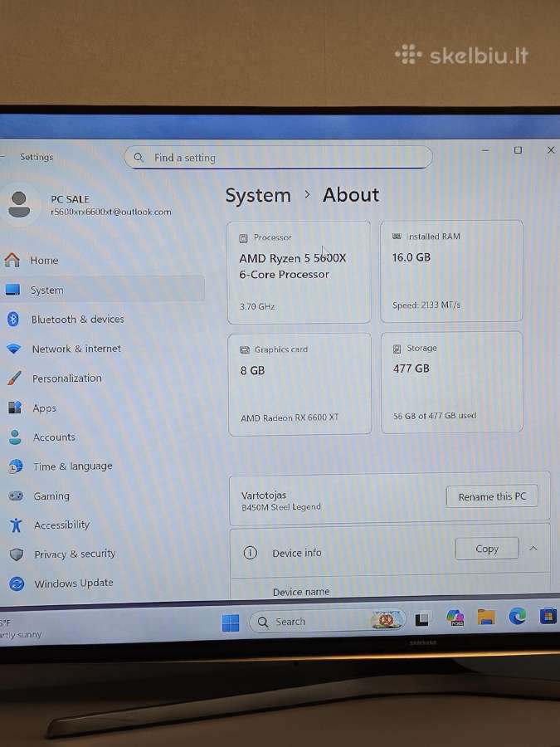The width and height of the screenshot is (560, 747).
Task: Click the Storage info card
Action: click(452, 382)
